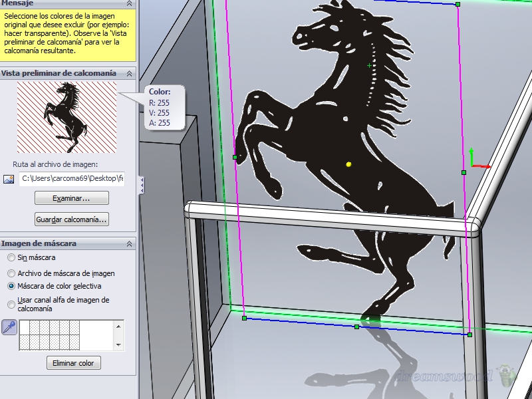Screen dimensions: 532x399
Task: Click the bottom-left corner handle of the decal frame
Action: point(244,319)
